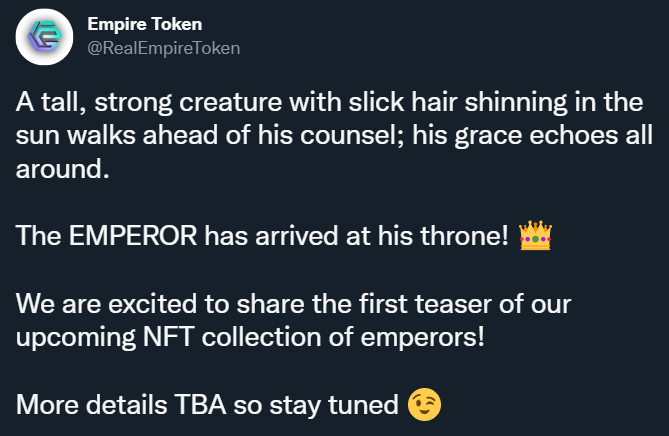Click the crown emoji after throne
The height and width of the screenshot is (436, 669).
(x=535, y=235)
